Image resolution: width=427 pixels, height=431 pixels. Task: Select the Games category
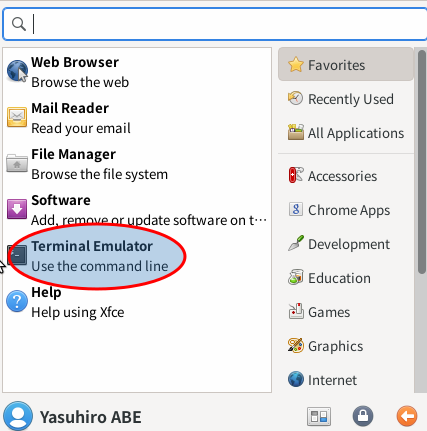point(346,312)
